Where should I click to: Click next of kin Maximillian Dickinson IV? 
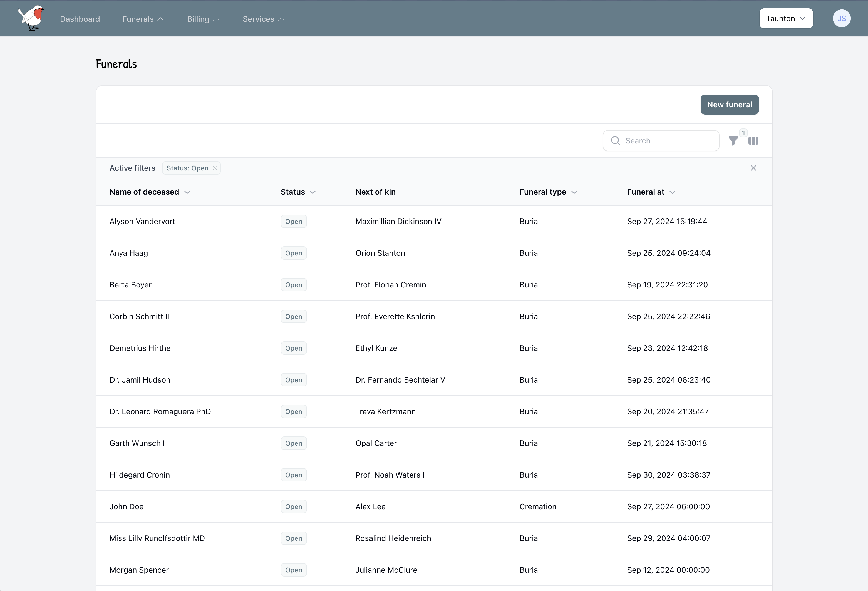point(398,221)
